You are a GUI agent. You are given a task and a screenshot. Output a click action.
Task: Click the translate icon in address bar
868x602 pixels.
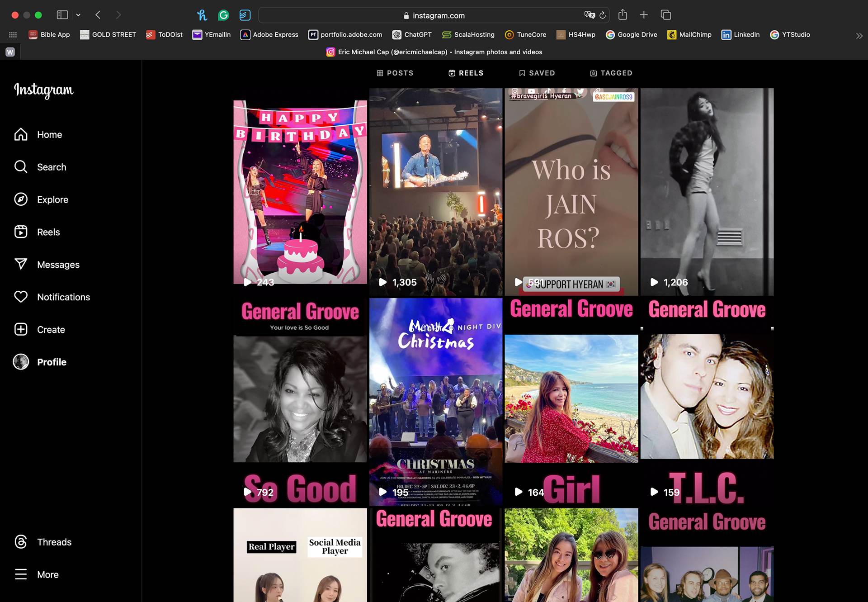[x=589, y=15]
